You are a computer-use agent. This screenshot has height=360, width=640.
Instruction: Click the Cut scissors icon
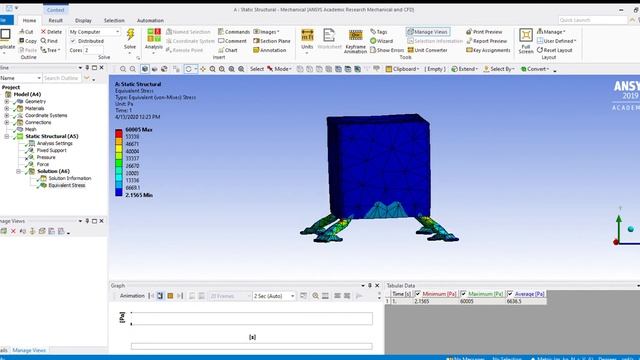22,31
